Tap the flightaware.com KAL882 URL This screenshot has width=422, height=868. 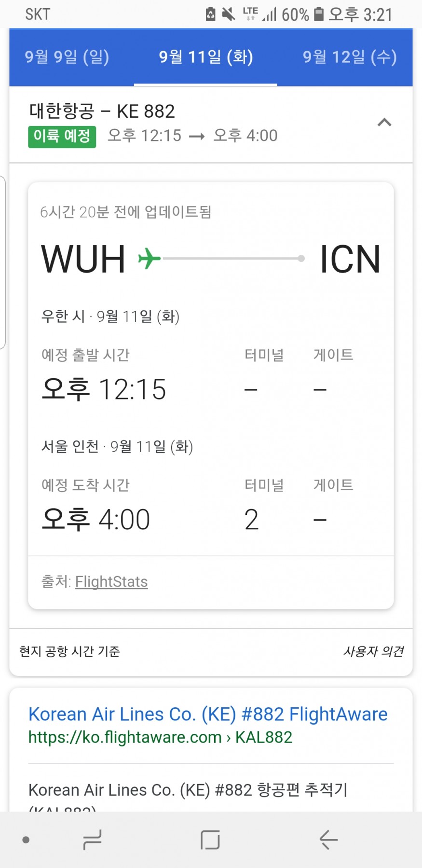(160, 737)
